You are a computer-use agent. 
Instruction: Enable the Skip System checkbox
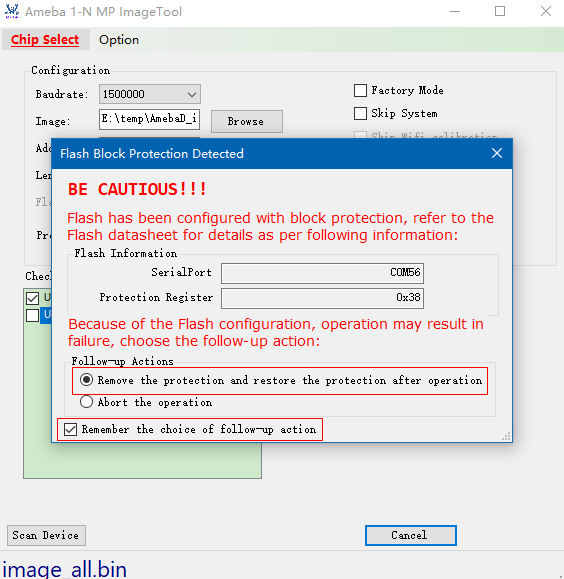click(360, 113)
